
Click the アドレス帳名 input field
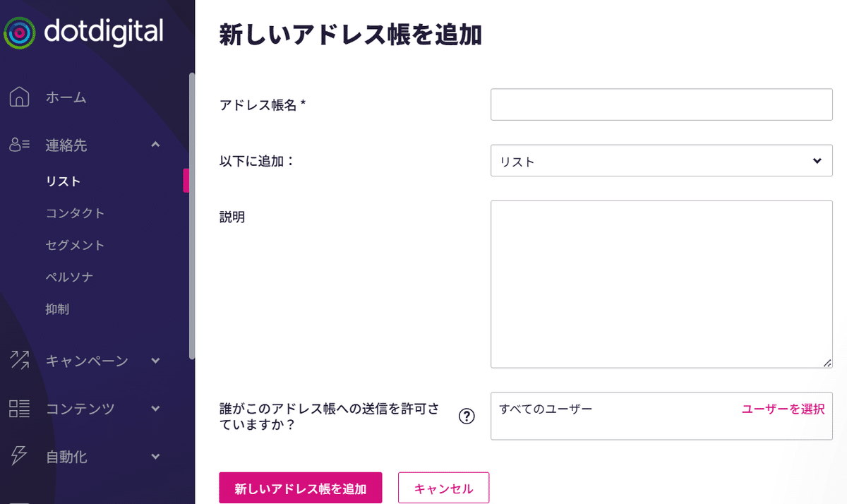661,104
